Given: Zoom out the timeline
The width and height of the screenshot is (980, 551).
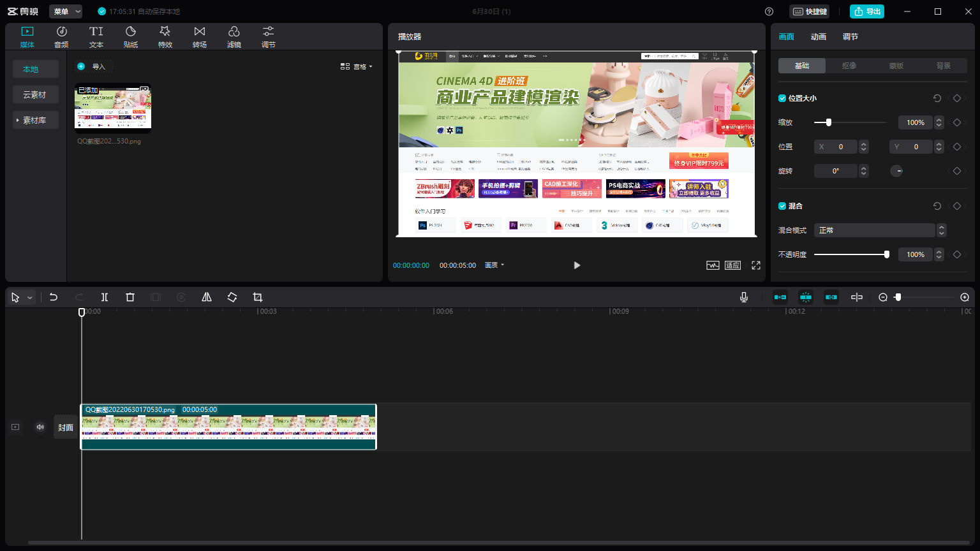Looking at the screenshot, I should pyautogui.click(x=883, y=297).
